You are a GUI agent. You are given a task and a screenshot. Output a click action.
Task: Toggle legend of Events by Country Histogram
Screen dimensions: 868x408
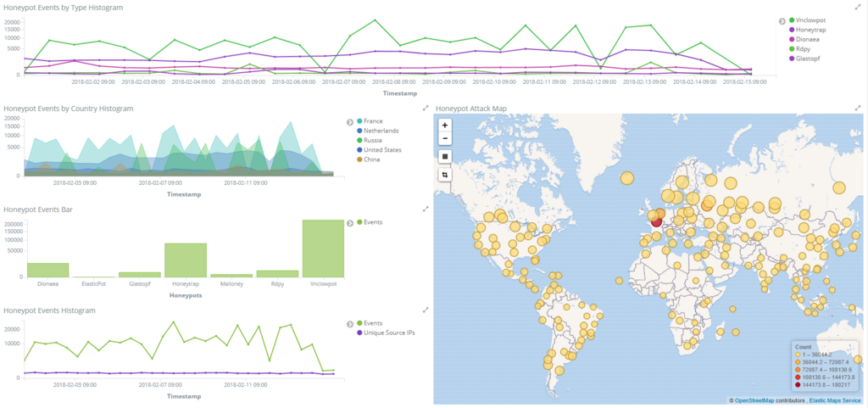point(350,122)
